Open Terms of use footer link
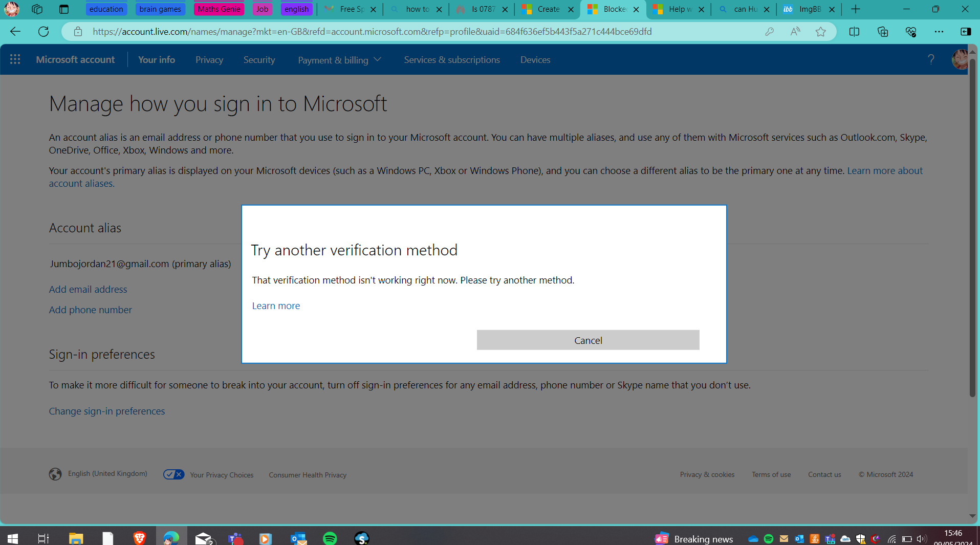 771,474
